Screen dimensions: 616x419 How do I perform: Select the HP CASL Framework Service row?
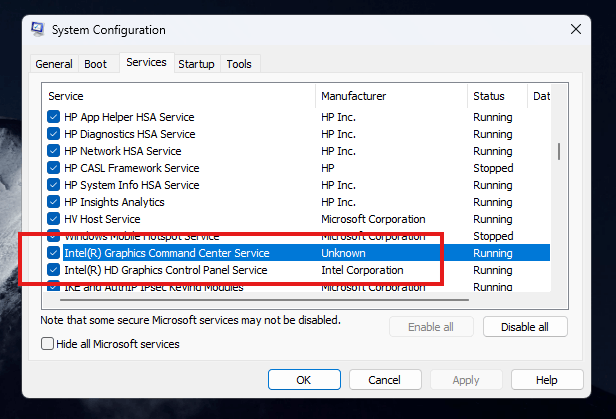point(297,168)
